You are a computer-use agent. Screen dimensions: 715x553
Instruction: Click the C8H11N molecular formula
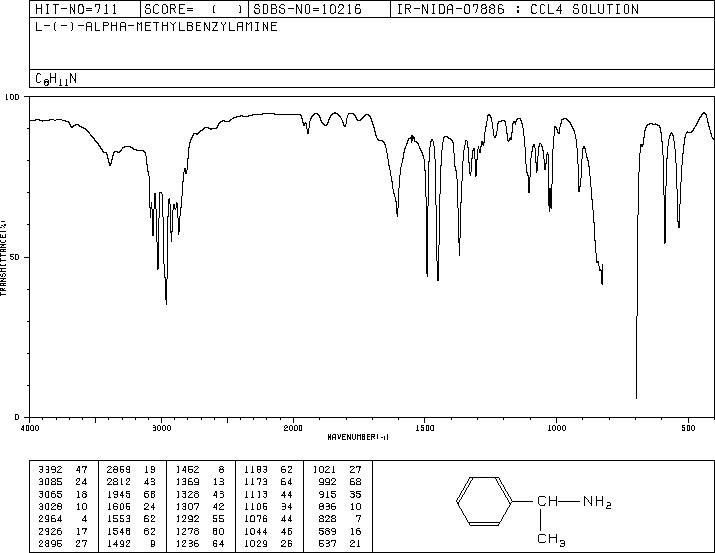tap(56, 79)
